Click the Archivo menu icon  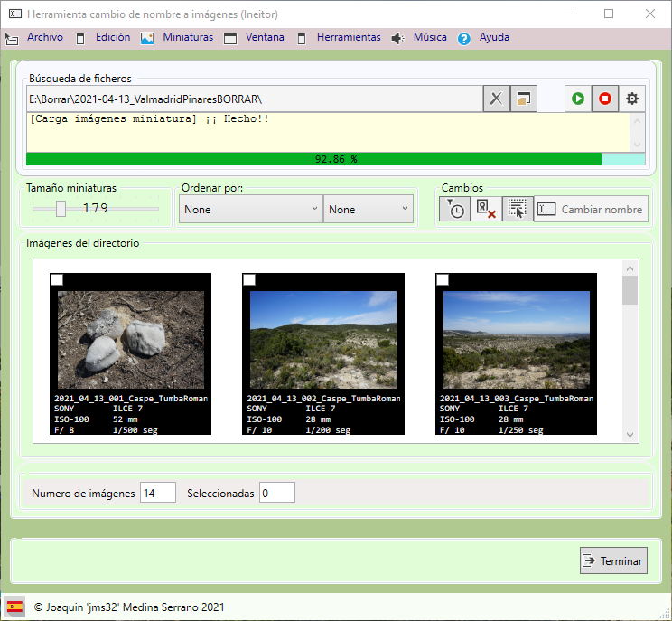pos(12,40)
